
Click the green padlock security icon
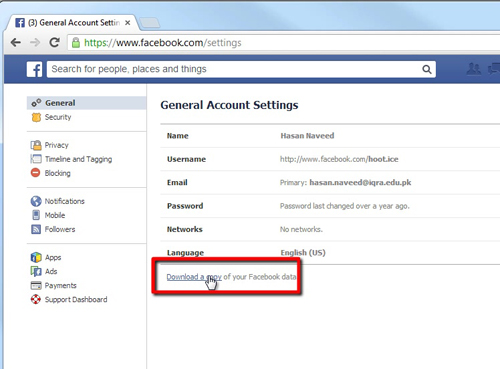coord(76,43)
